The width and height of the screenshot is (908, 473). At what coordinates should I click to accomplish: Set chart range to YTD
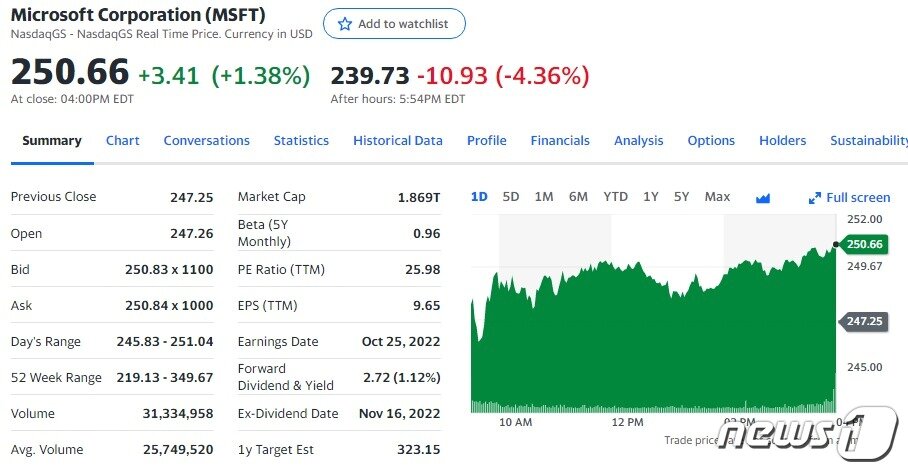pos(615,197)
